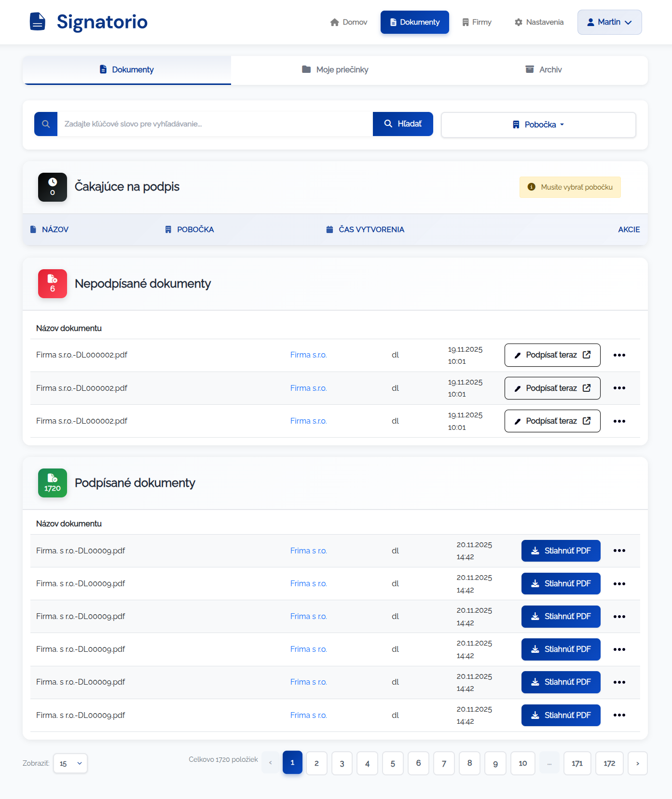The image size is (672, 799).
Task: Go to Domov in top navigation
Action: point(349,22)
